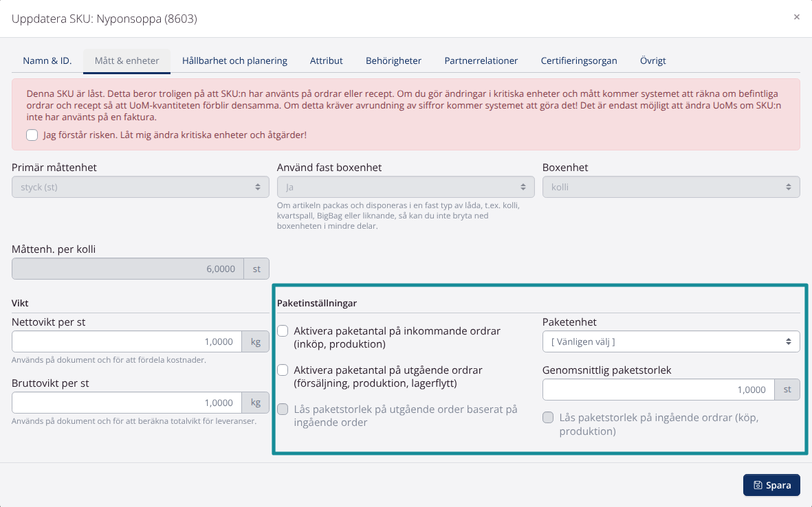Switch to the Certifieringsorgan tab
The height and width of the screenshot is (507, 812).
point(579,61)
